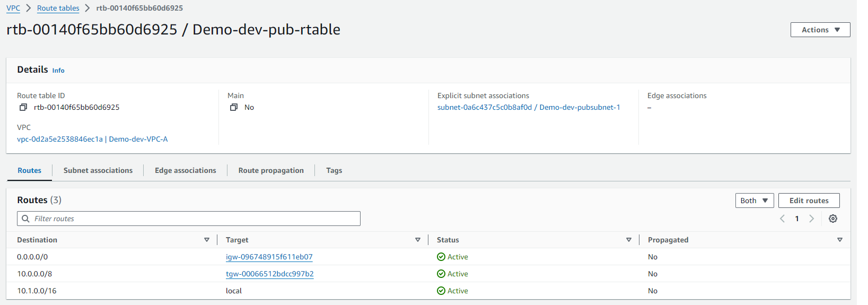Open VPC breadcrumb link
The image size is (868, 305).
13,8
